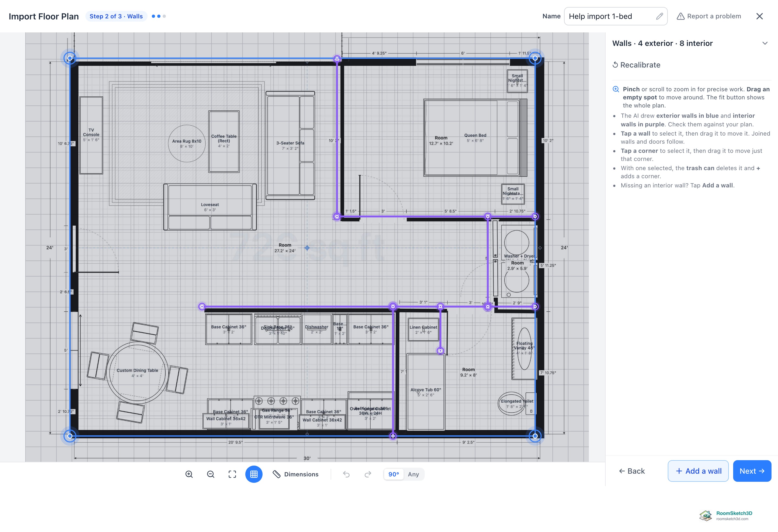Image resolution: width=778 pixels, height=532 pixels.
Task: Select the top-left exterior corner handle
Action: click(x=70, y=58)
